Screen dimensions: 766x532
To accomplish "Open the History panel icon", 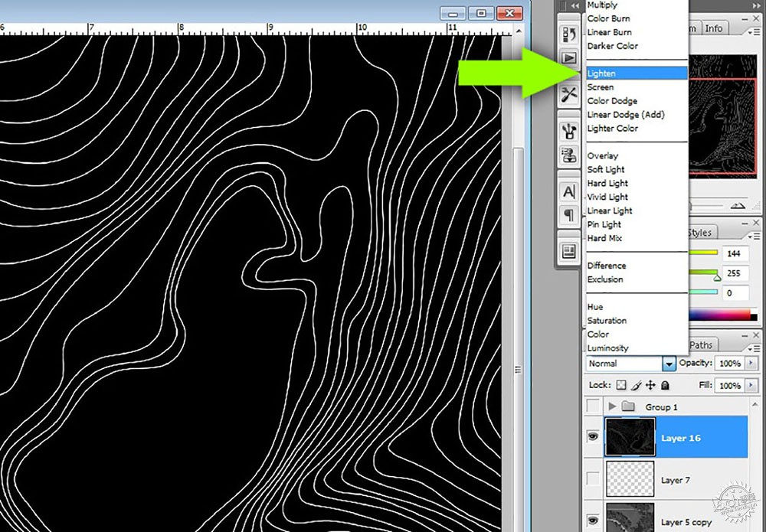I will click(569, 34).
